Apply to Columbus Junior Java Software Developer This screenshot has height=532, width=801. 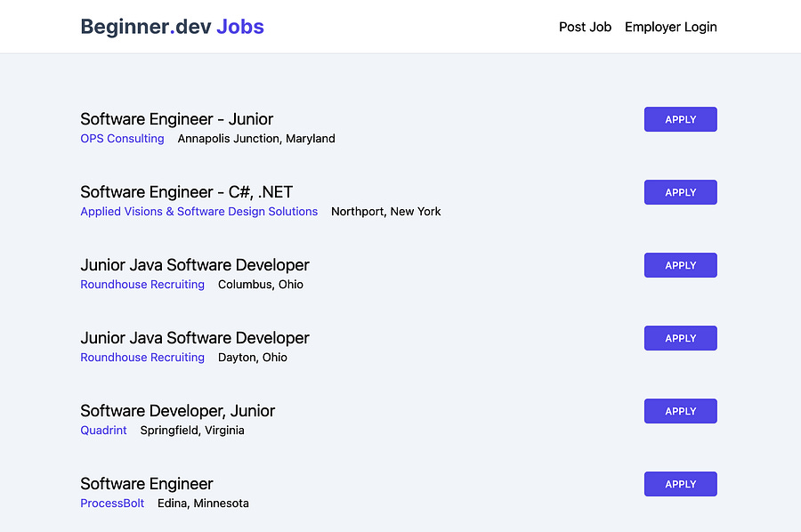(x=681, y=265)
